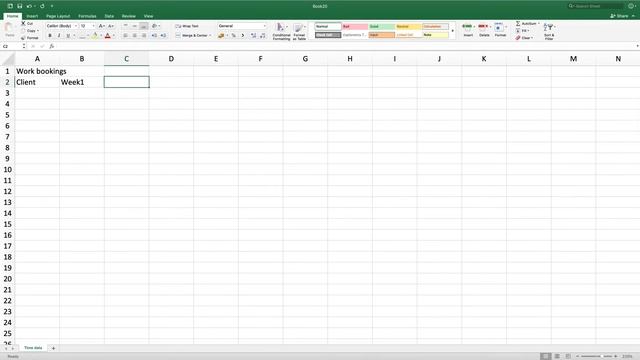Viewport: 640px width, 360px height.
Task: Click the Save icon in title bar
Action: [x=19, y=6]
